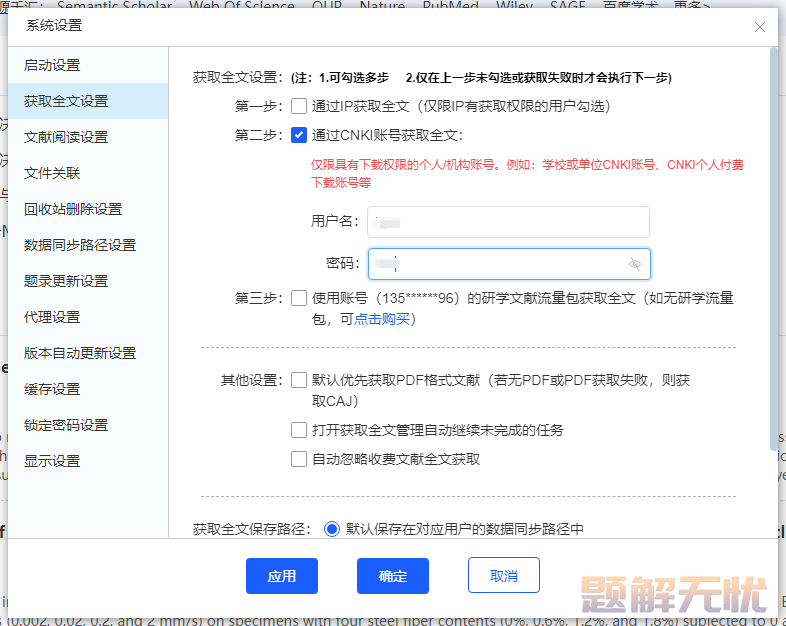Enable 通过IP获取全文 checkbox
This screenshot has width=786, height=626.
click(x=299, y=106)
